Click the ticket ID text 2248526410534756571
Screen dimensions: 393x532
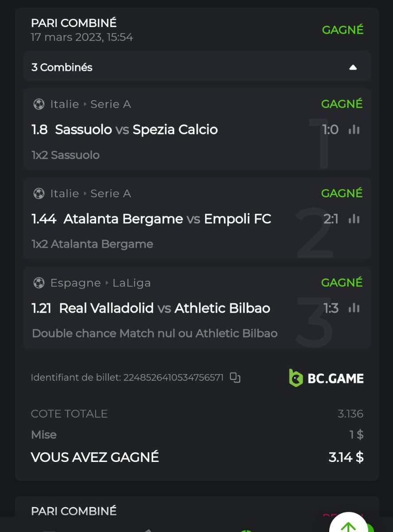pos(173,378)
